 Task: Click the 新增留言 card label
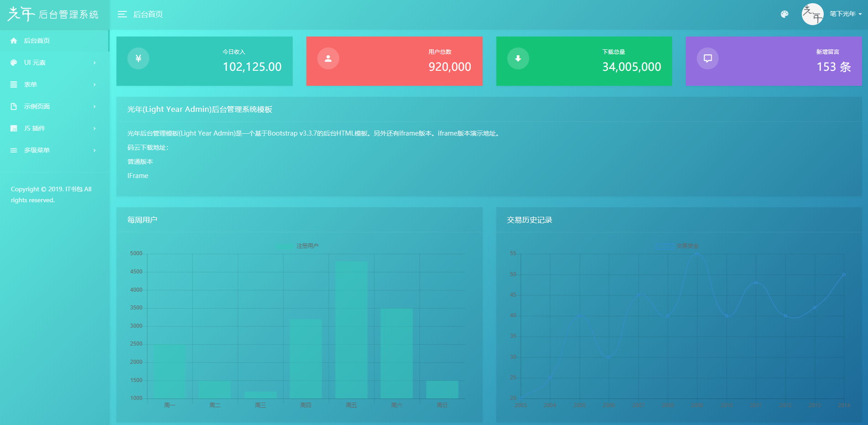pyautogui.click(x=828, y=52)
